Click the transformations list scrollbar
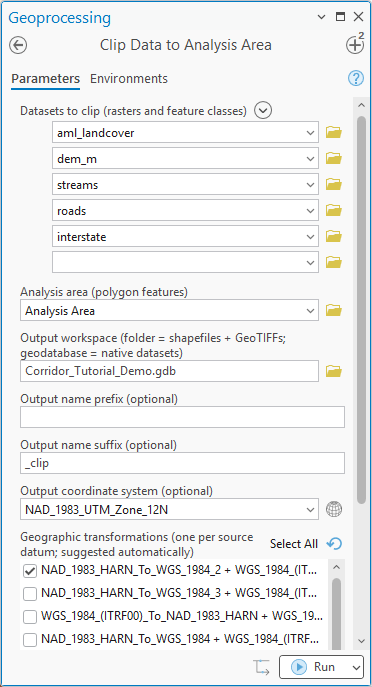Image resolution: width=372 pixels, height=687 pixels. click(337, 613)
